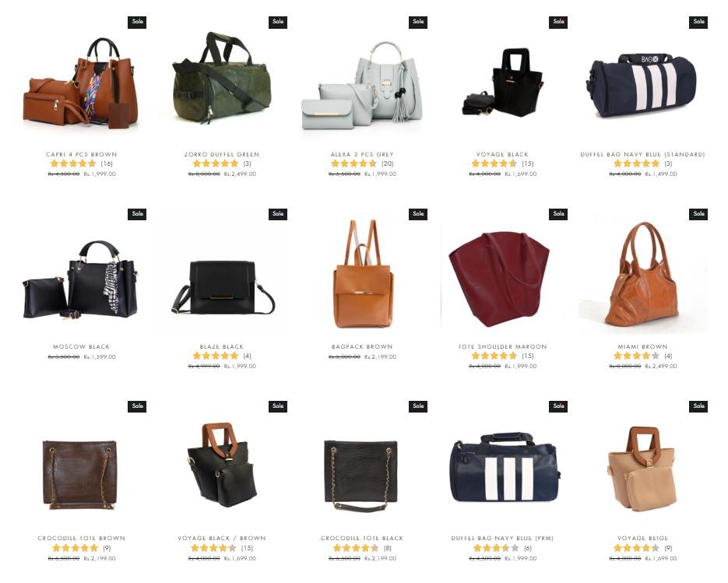Viewport: 728px width, 583px height.
Task: Click the Alexa 3 Pcs Grey product title
Action: pyautogui.click(x=362, y=154)
